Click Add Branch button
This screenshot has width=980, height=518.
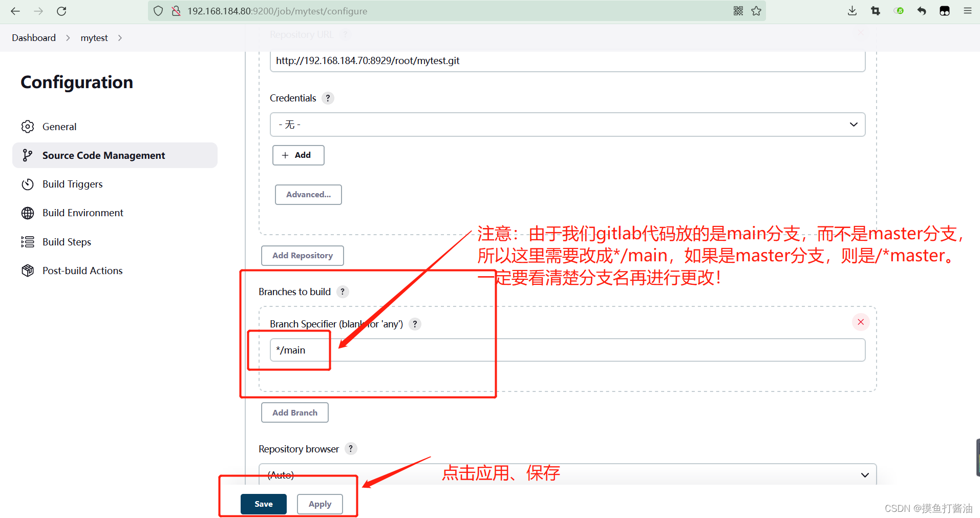294,412
